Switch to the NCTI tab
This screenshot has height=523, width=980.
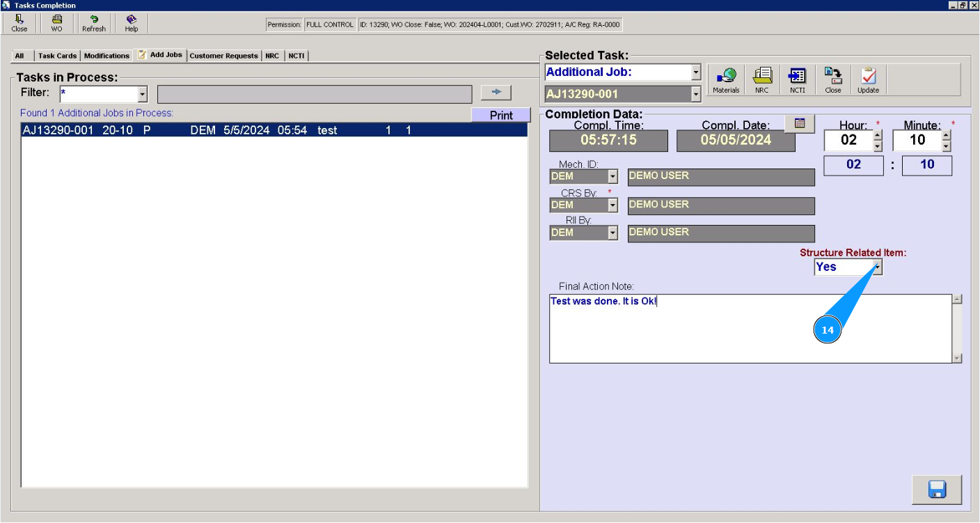296,56
